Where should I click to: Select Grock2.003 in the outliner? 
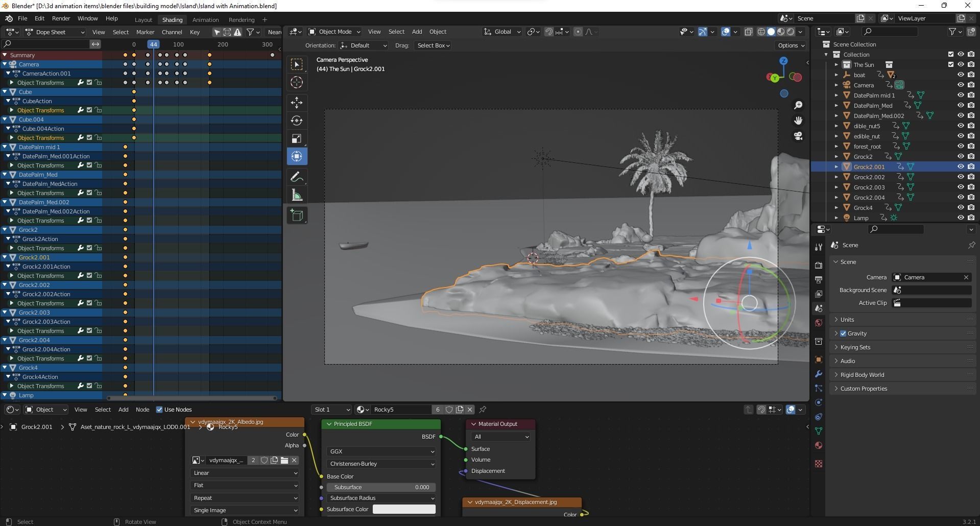pyautogui.click(x=869, y=187)
